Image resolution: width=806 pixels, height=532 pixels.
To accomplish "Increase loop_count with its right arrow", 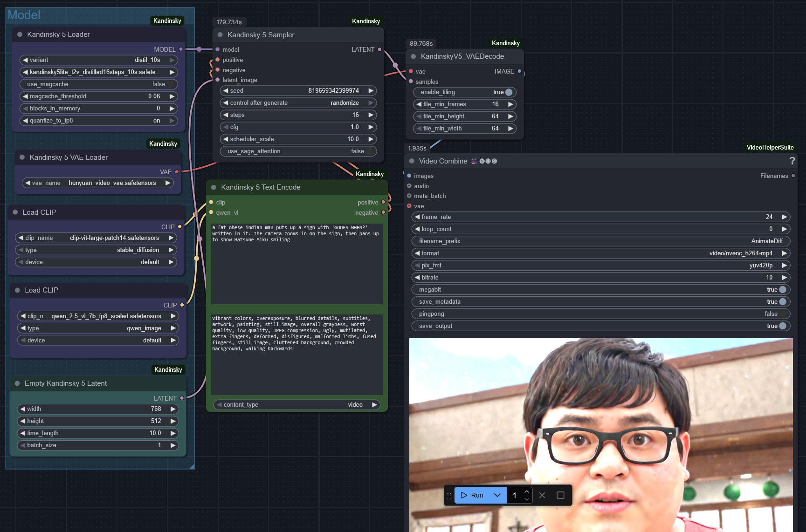I will click(x=785, y=229).
